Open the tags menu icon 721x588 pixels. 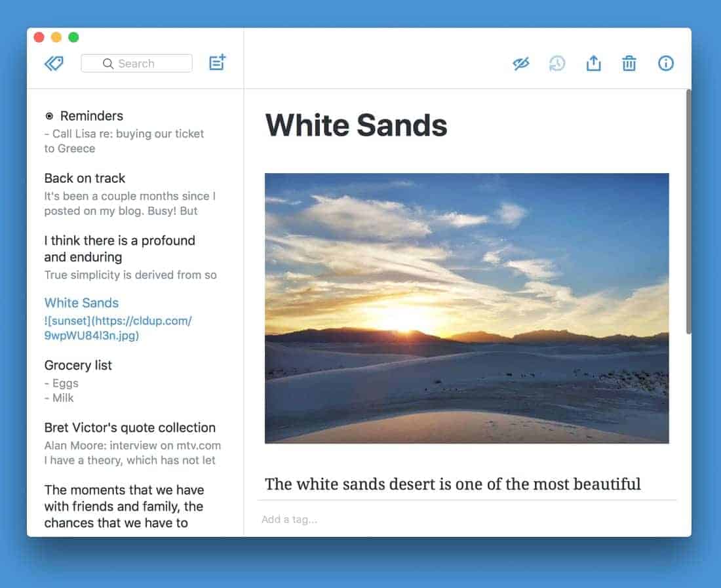[x=54, y=64]
